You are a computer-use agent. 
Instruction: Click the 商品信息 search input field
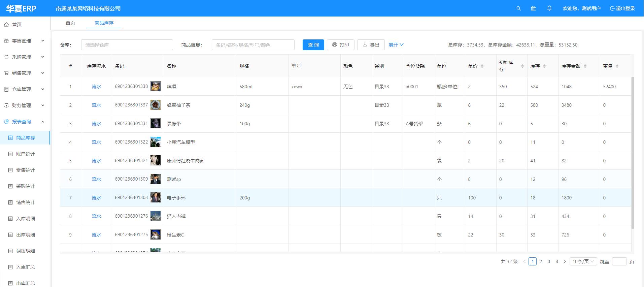[253, 45]
